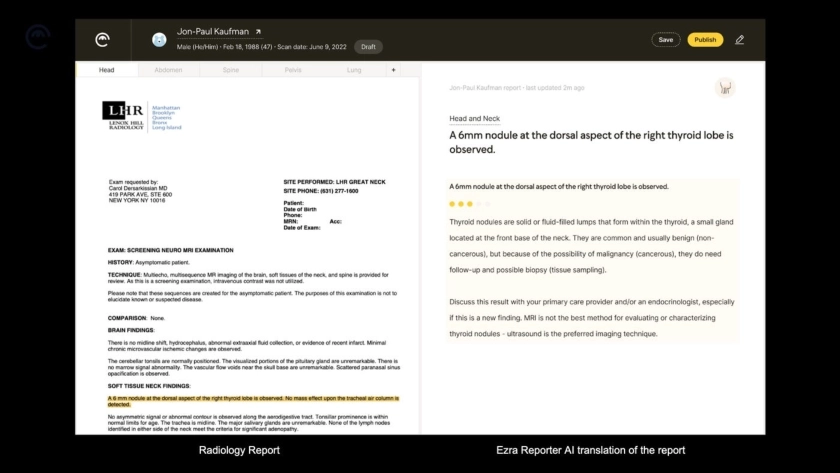Screen dimensions: 840x473
Task: Open the Pelvis tab
Action: [293, 70]
